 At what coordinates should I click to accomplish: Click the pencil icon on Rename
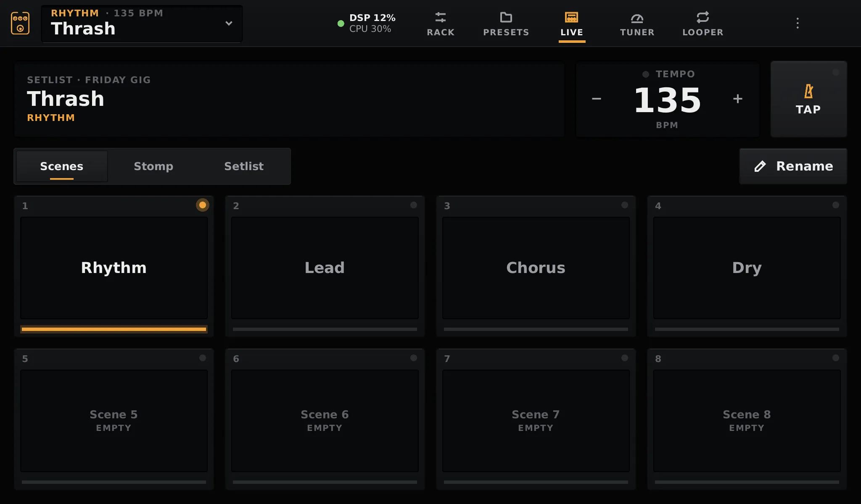click(760, 166)
